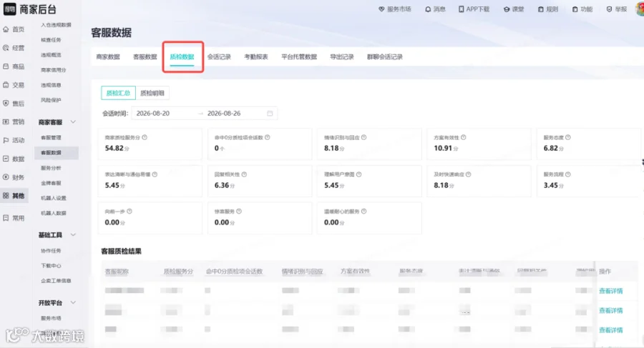The image size is (644, 348).
Task: Click help icon beside 方案有效性
Action: coord(463,137)
